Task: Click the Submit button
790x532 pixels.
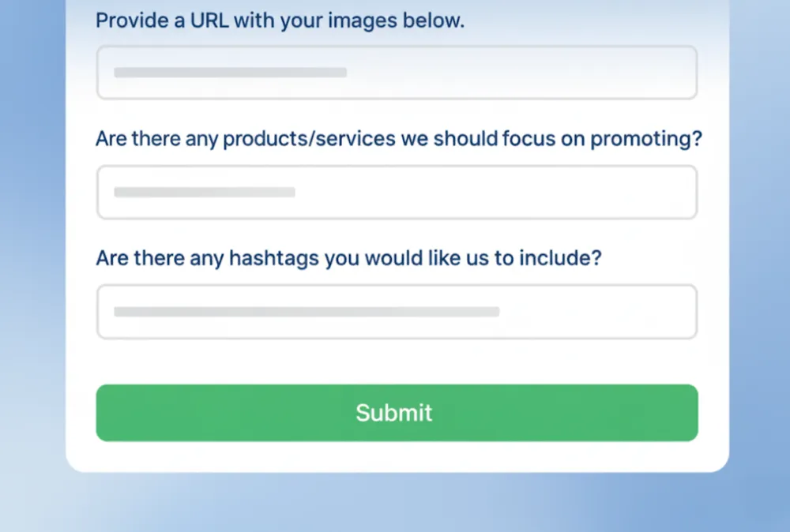Action: (397, 413)
